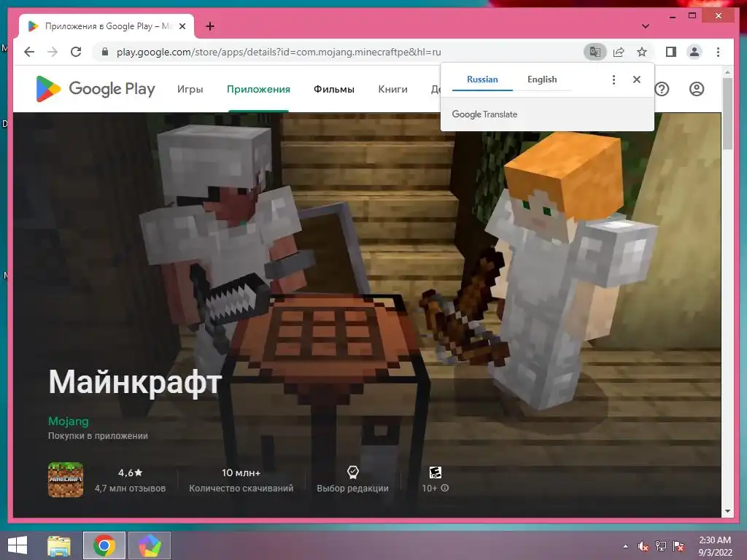Screen dimensions: 747x560
Task: Click the network tray icon
Action: tap(661, 546)
